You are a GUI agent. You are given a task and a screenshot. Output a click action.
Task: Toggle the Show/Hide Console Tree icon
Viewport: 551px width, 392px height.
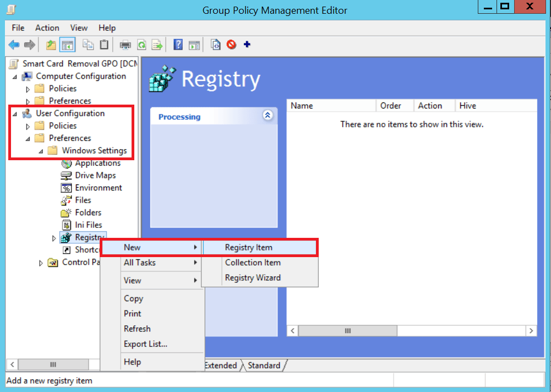coord(67,44)
